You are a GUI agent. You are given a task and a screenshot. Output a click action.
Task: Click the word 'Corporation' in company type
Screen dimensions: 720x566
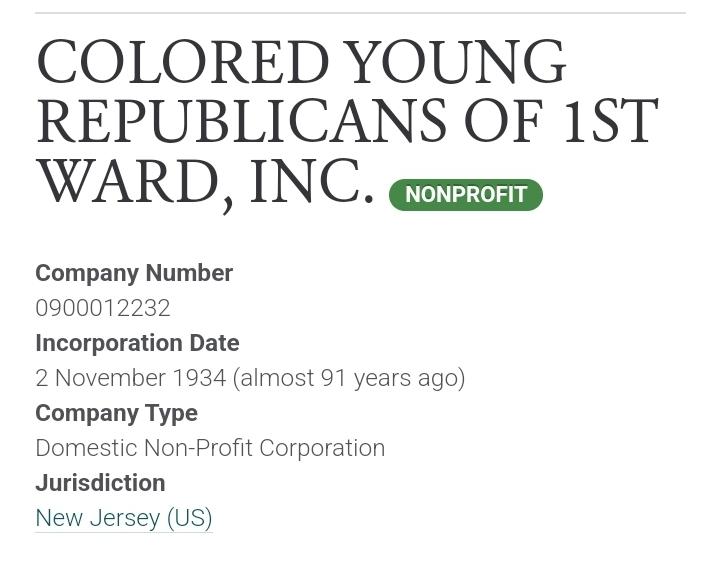pyautogui.click(x=322, y=448)
